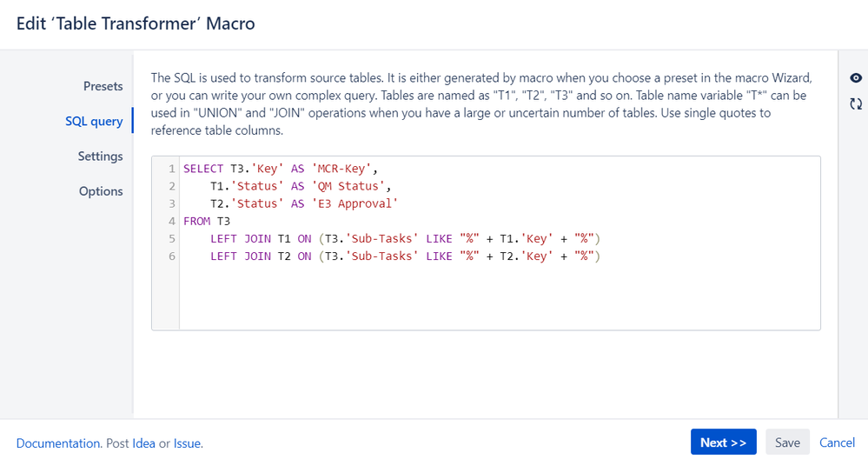Click line number 1 in the gutter
The height and width of the screenshot is (459, 868).
tap(172, 169)
